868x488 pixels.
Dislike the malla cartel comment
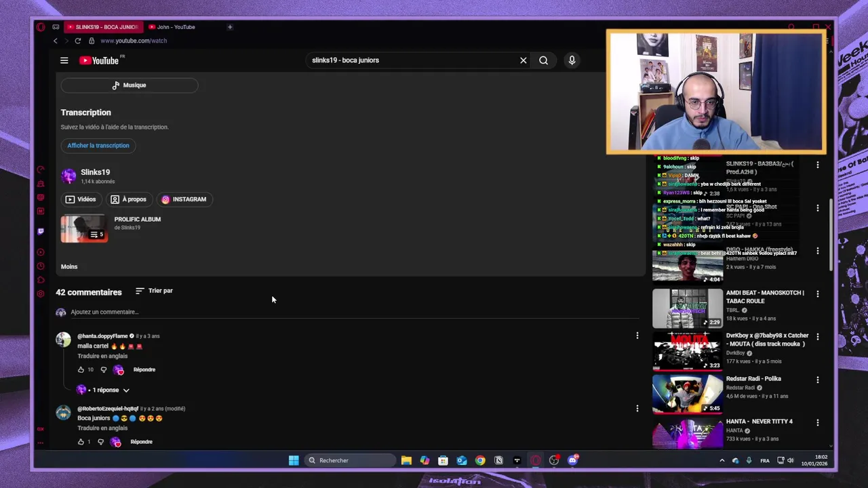pos(104,370)
